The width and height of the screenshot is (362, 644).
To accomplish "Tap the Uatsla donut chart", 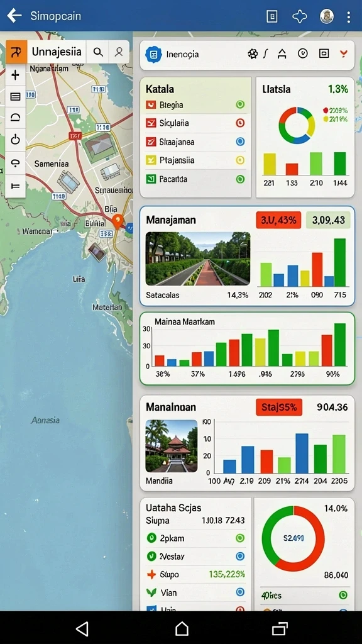I will pyautogui.click(x=297, y=125).
